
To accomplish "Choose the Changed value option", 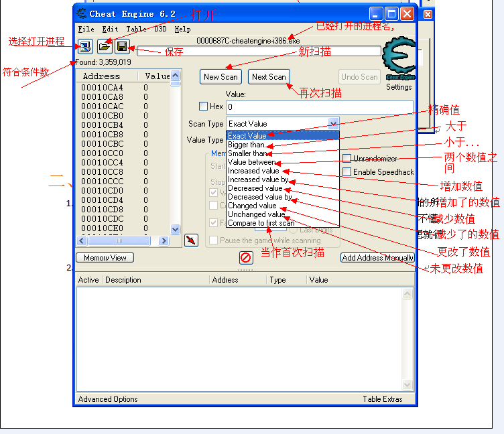I will [x=283, y=205].
